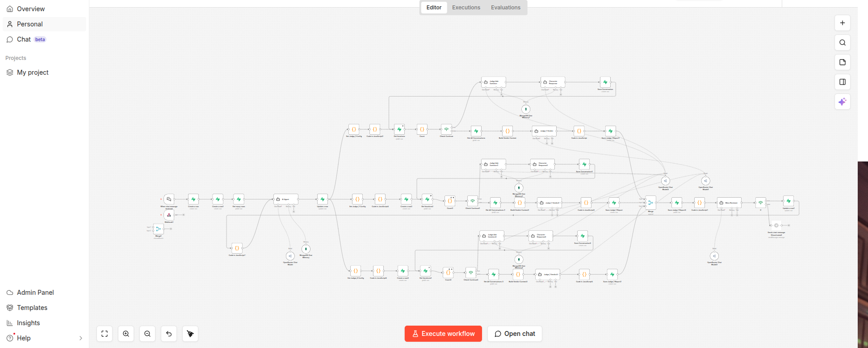Screen dimensions: 868x348
Task: Select the 'Character Response' agent node
Action: click(x=553, y=82)
